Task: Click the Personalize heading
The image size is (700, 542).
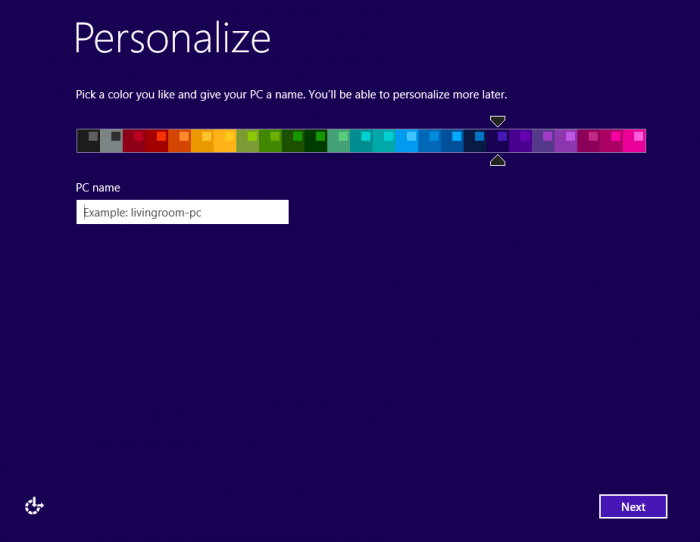Action: coord(172,38)
